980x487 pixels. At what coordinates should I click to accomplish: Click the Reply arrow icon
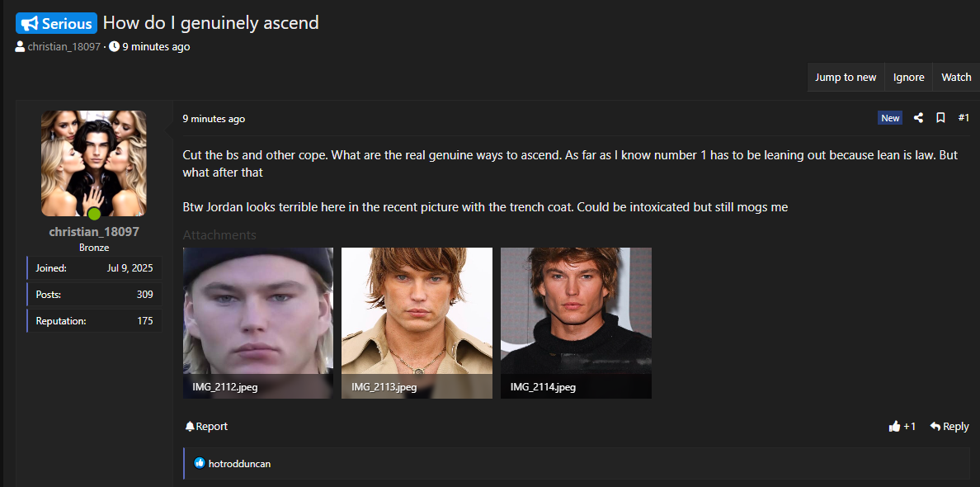tap(935, 427)
